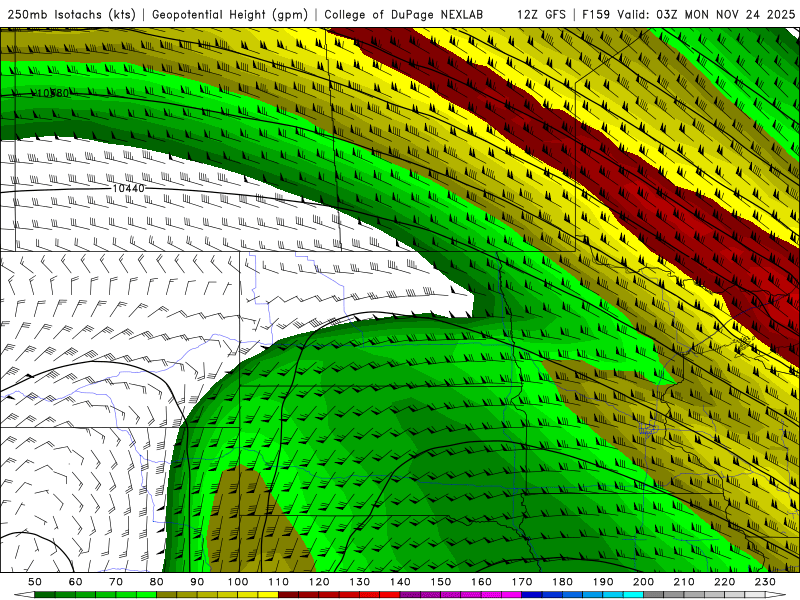The height and width of the screenshot is (600, 800).
Task: Click the 140 knot legend value
Action: [x=400, y=582]
